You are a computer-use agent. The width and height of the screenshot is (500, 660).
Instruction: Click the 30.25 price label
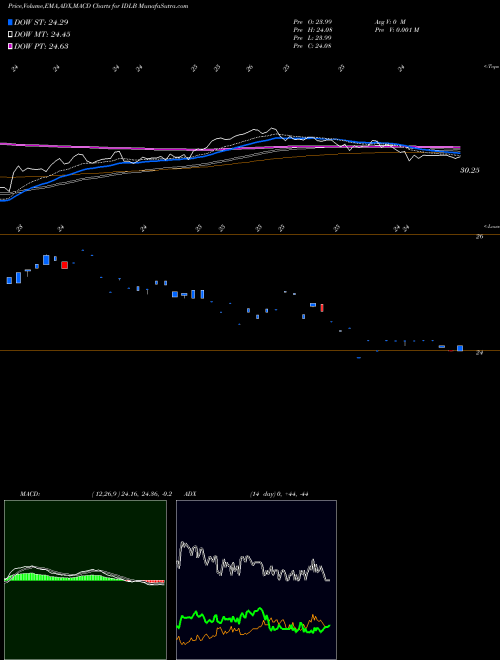[470, 170]
